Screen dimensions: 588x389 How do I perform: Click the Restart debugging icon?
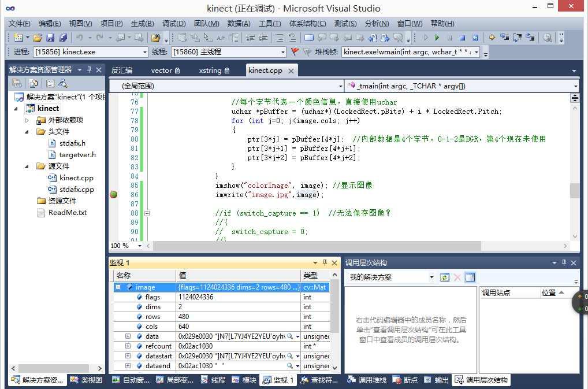[x=475, y=38]
